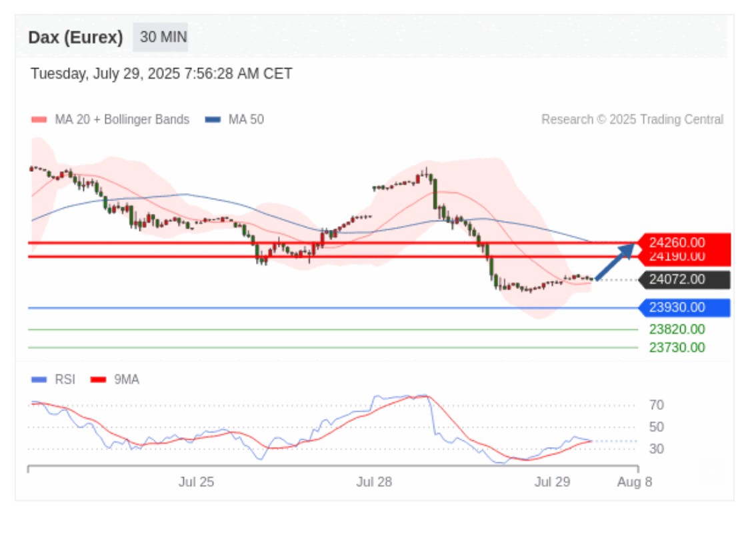Click the MA 20 + Bollinger Bands legend label
Viewport: 756px width, 533px height.
(122, 119)
